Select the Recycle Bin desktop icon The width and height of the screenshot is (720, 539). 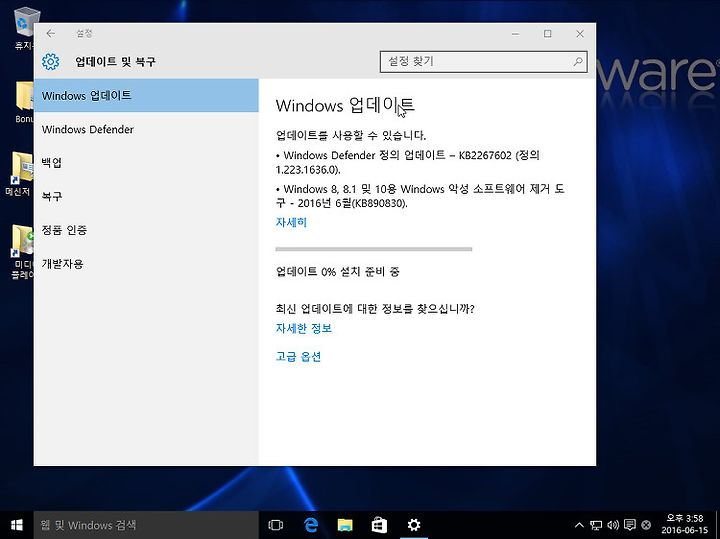[23, 28]
